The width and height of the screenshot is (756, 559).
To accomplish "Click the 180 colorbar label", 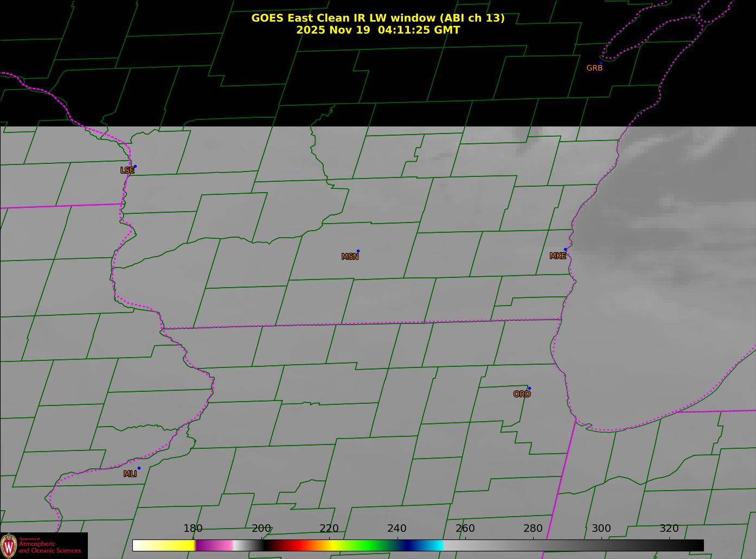I will point(193,529).
